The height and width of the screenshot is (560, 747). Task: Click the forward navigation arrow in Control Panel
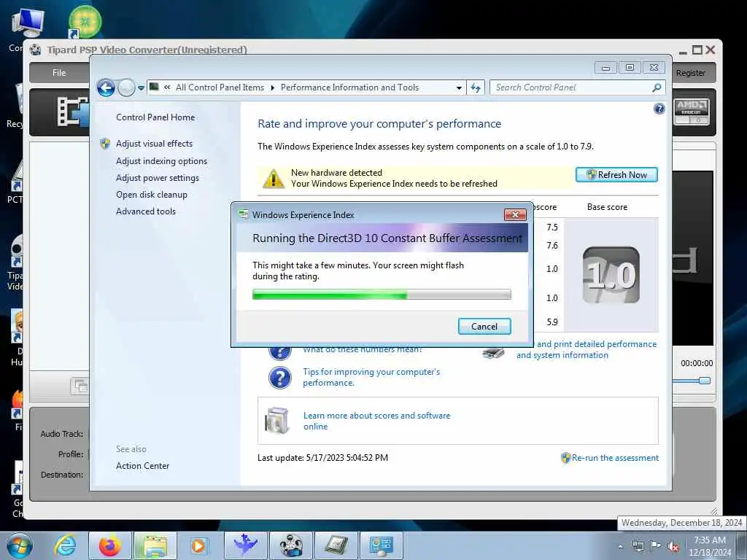click(126, 87)
